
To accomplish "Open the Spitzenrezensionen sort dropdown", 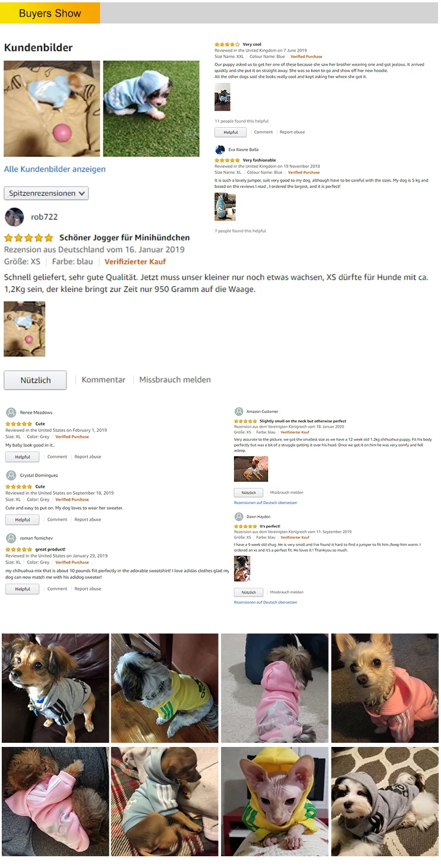I will click(46, 193).
